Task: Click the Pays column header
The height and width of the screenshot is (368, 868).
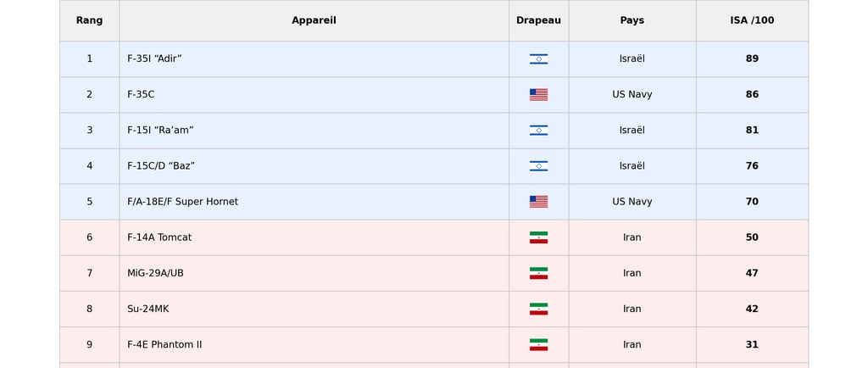Action: [632, 20]
